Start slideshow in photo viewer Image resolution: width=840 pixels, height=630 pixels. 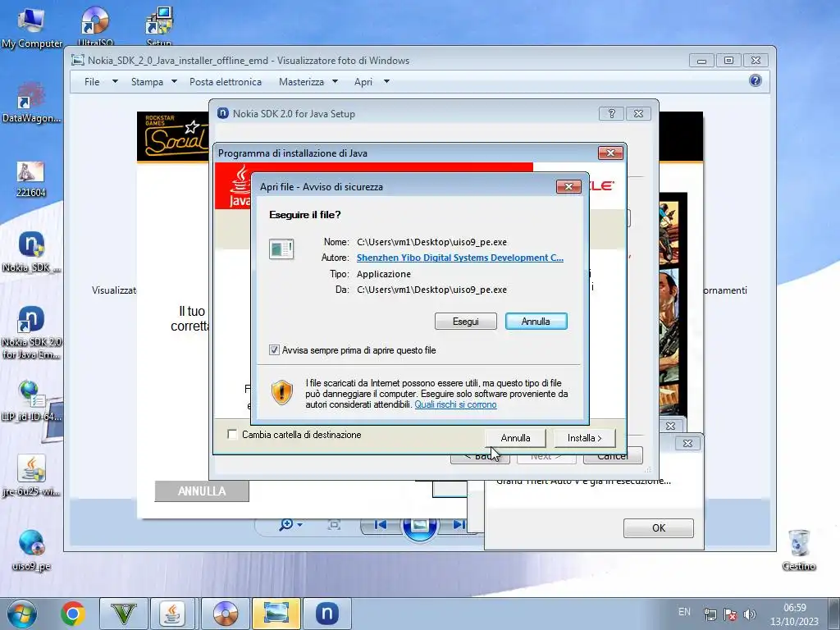click(x=419, y=525)
